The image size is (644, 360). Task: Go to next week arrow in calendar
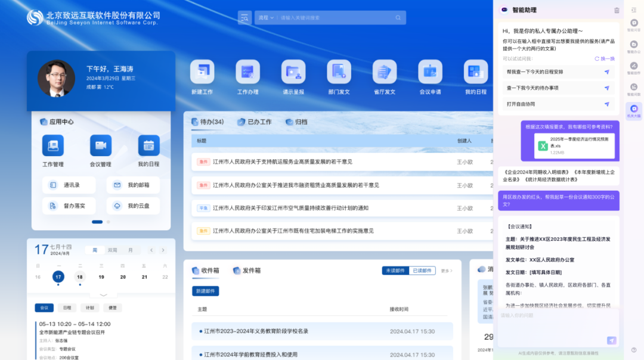point(163,250)
